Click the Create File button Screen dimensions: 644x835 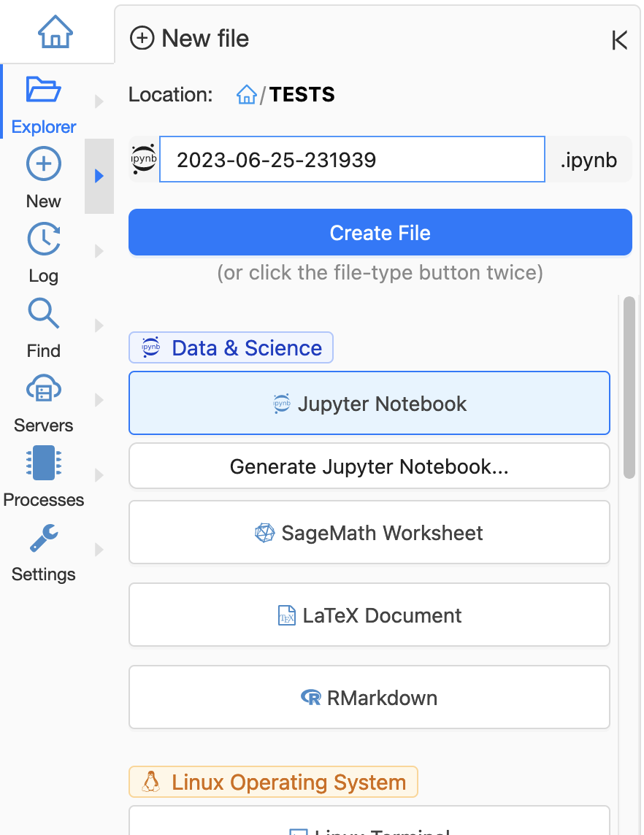coord(380,233)
